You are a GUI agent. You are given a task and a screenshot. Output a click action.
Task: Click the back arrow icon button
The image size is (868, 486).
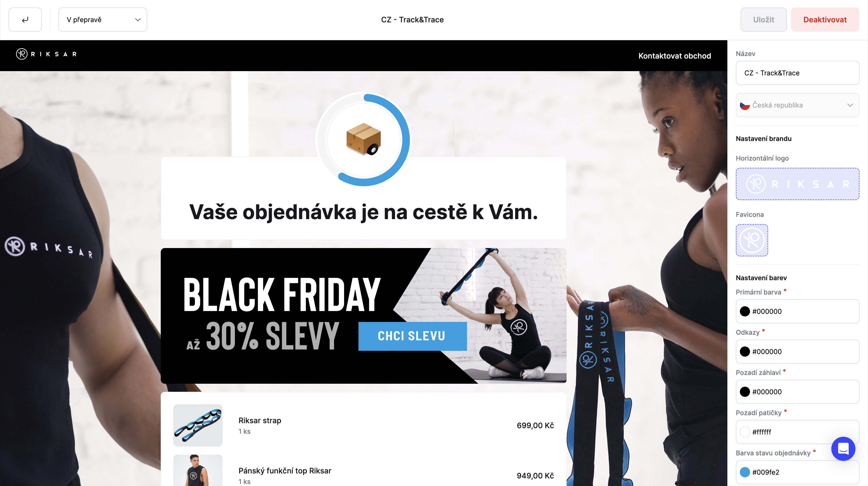point(25,20)
